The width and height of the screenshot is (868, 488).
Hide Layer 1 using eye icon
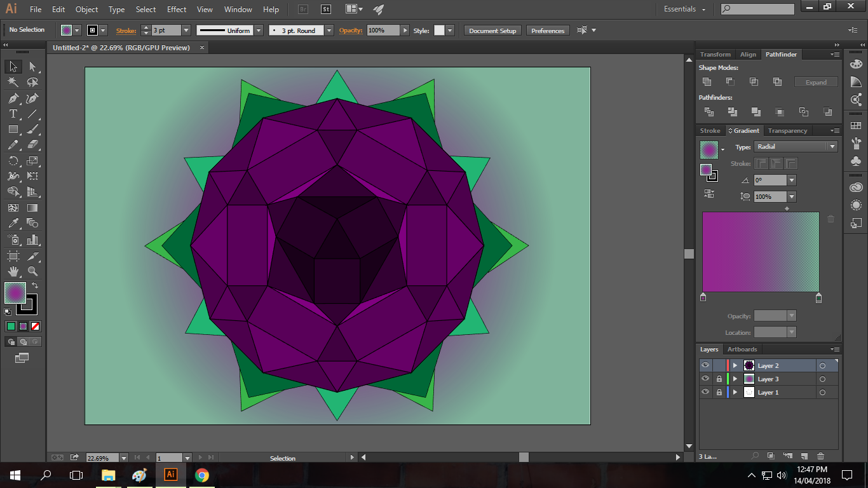pos(705,392)
